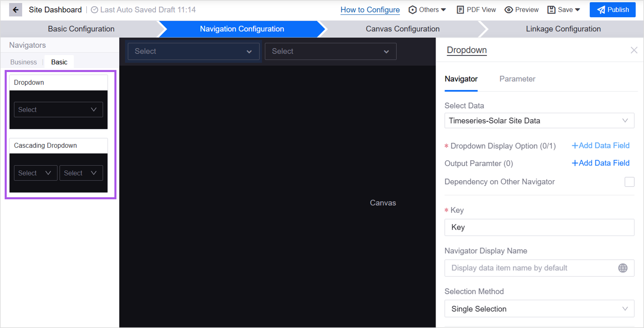The height and width of the screenshot is (328, 644).
Task: Open first Select dropdown on canvas
Action: point(193,51)
